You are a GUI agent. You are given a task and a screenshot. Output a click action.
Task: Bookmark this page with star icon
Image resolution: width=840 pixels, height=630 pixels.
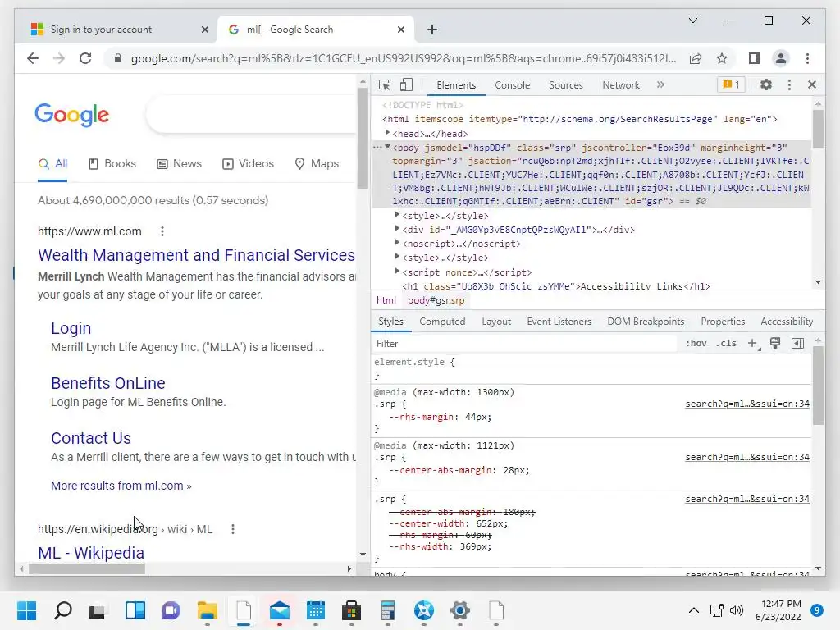click(x=722, y=58)
